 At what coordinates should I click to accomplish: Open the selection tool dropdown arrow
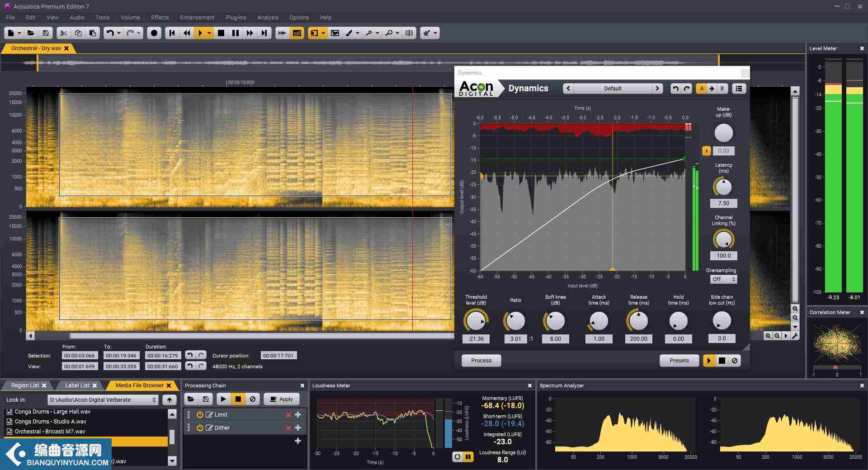tap(323, 33)
